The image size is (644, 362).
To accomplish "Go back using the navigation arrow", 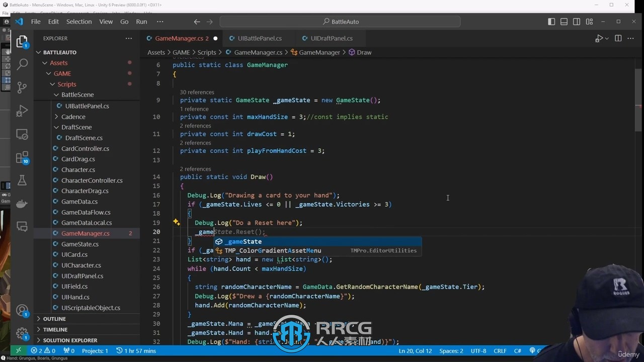I will coord(197,22).
